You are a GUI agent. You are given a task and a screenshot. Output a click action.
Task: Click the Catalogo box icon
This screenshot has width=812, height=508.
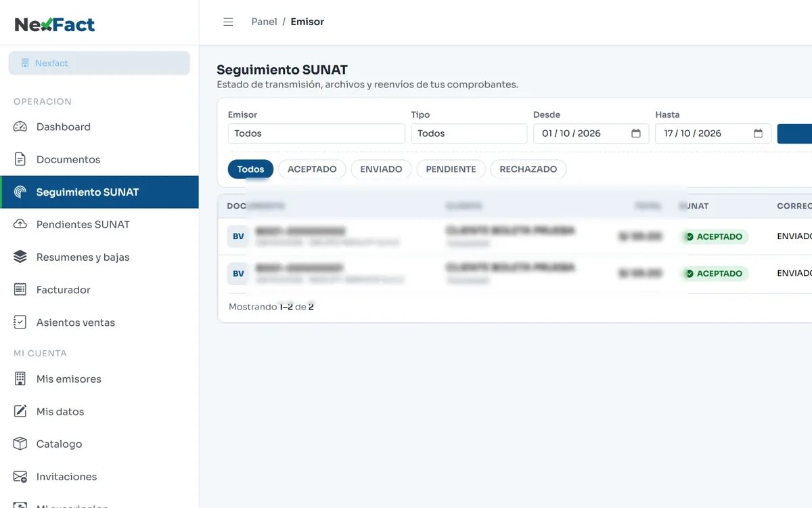(x=20, y=444)
